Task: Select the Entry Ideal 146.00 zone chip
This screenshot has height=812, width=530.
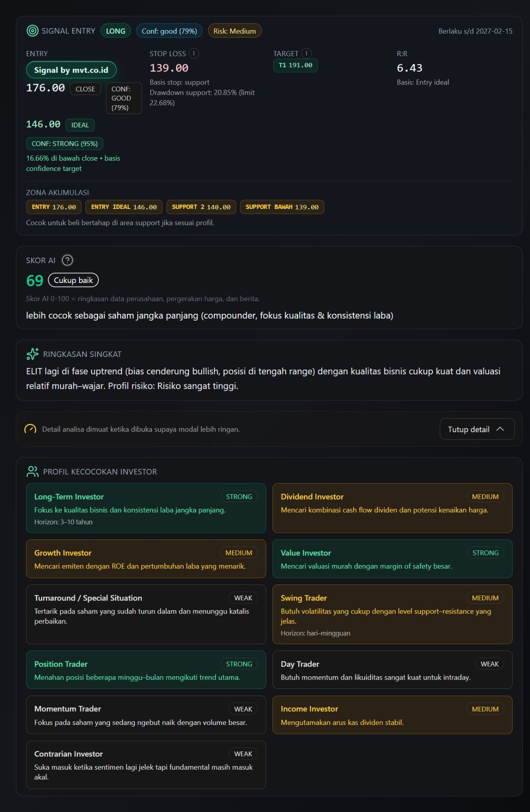Action: pyautogui.click(x=124, y=207)
